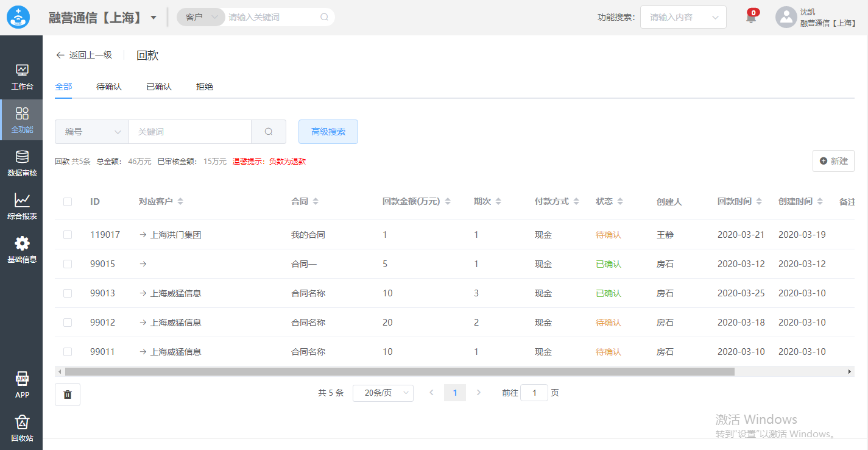Viewport: 868px width, 450px height.
Task: Open the 回收站 recycle bin icon
Action: pos(22,423)
